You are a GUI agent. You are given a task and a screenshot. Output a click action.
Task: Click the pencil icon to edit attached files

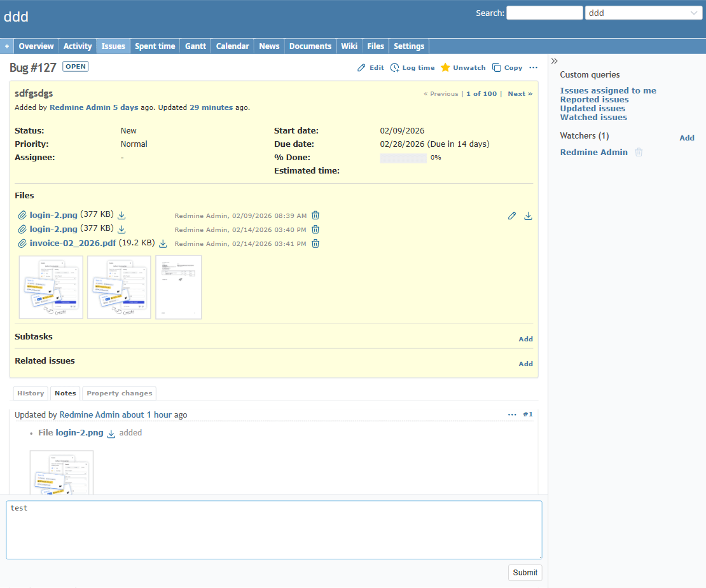coord(512,216)
